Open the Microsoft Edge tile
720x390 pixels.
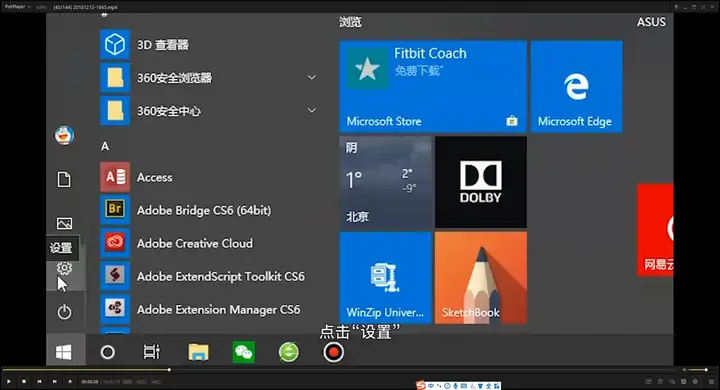(577, 86)
